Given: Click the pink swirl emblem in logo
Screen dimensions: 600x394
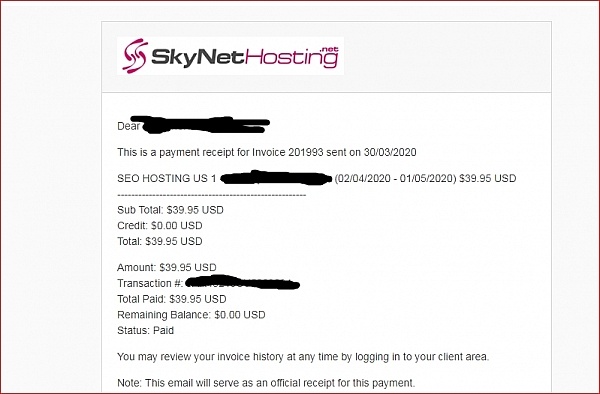Looking at the screenshot, I should click(x=135, y=56).
